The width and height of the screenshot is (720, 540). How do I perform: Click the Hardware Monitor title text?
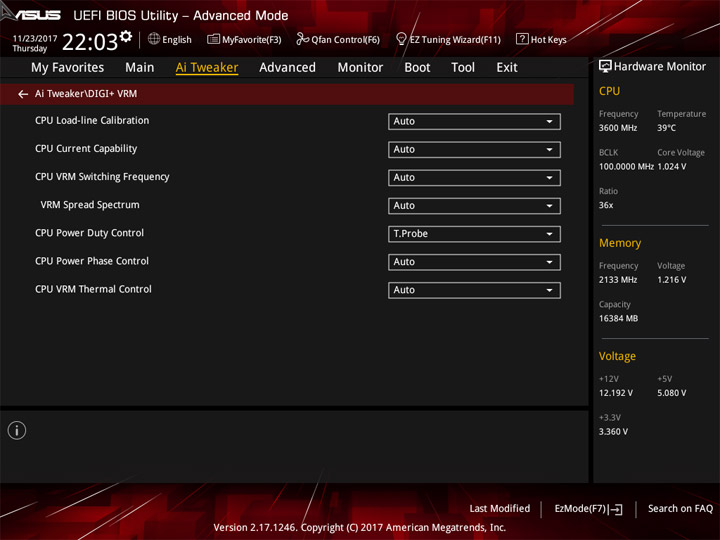click(x=660, y=67)
